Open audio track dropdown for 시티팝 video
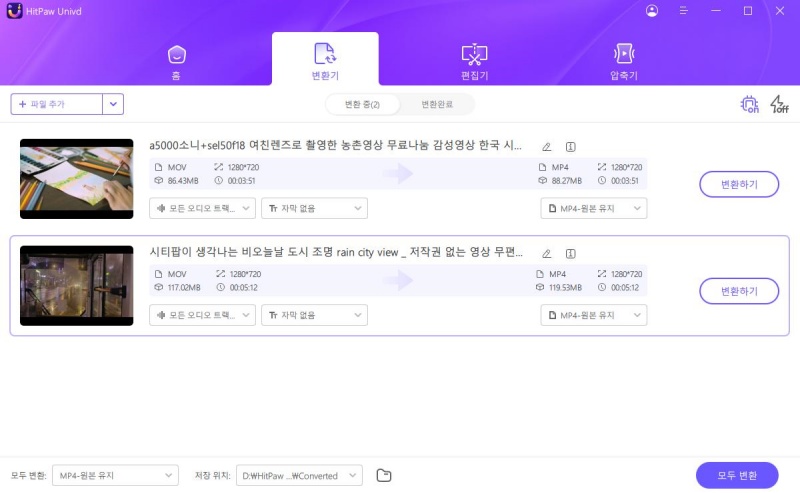The width and height of the screenshot is (800, 493). [202, 315]
